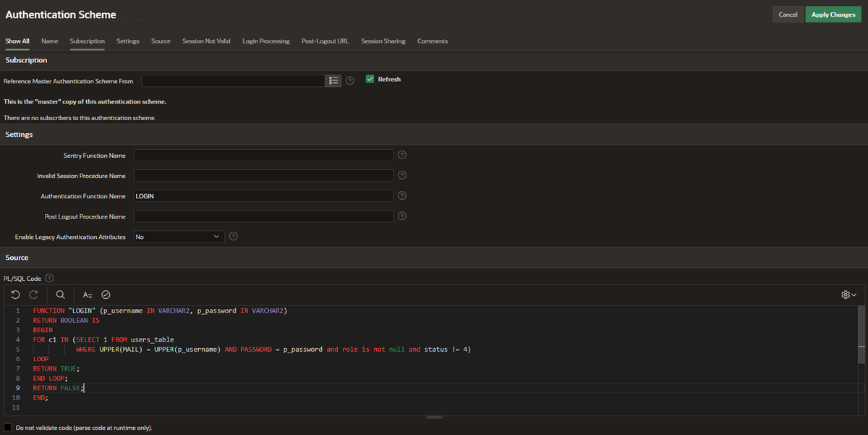Image resolution: width=868 pixels, height=435 pixels.
Task: Open the code editor settings gear menu
Action: [x=848, y=295]
